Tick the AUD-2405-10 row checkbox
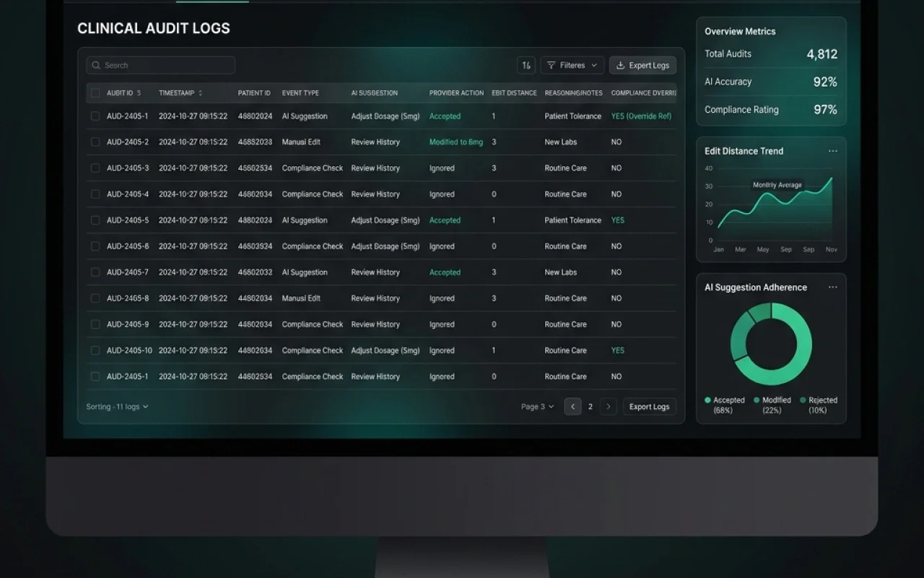This screenshot has height=578, width=924. coord(95,350)
